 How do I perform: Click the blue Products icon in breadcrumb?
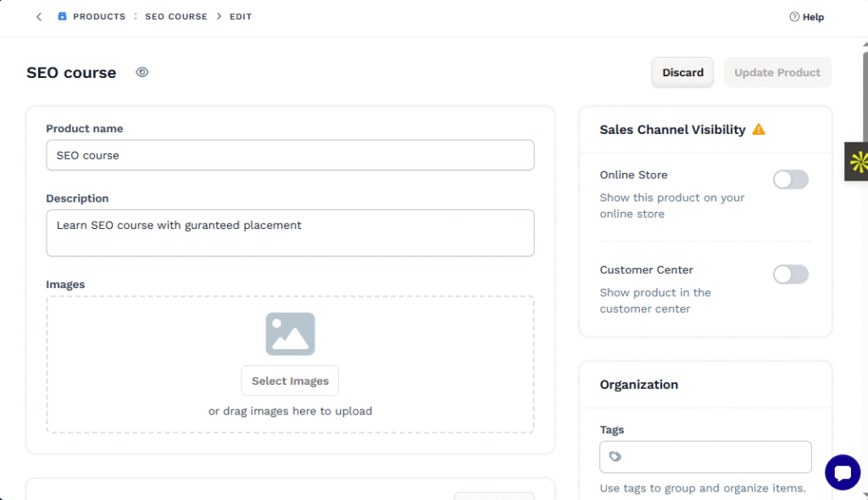(x=62, y=17)
